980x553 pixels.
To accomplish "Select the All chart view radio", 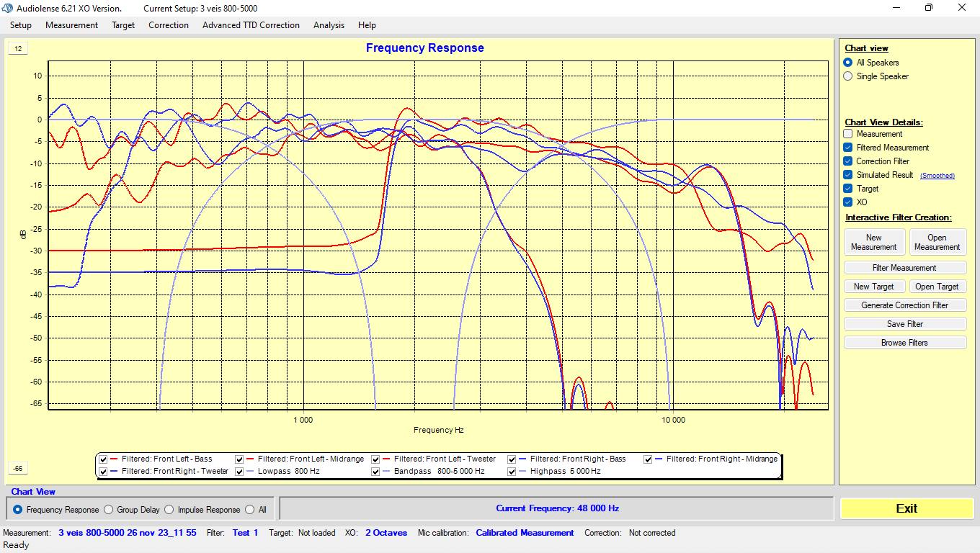I will point(250,510).
